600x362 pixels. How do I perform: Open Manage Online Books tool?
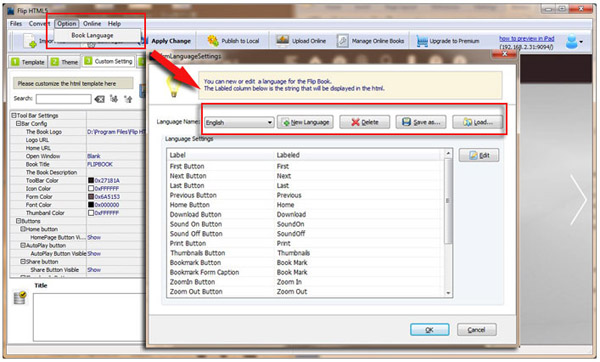click(x=370, y=41)
